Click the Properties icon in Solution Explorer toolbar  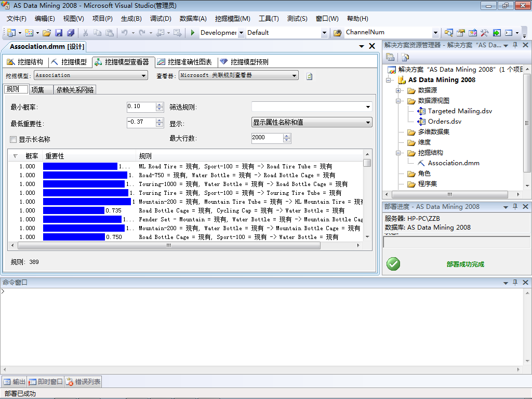390,57
